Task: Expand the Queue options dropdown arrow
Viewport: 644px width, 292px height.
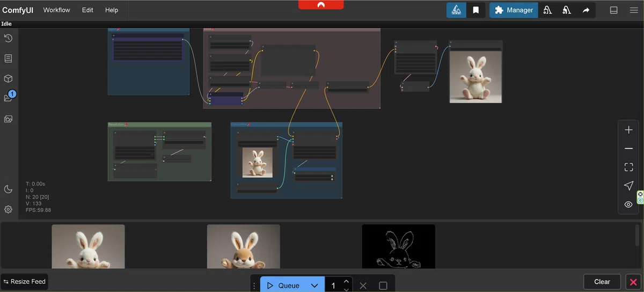Action: (x=314, y=285)
